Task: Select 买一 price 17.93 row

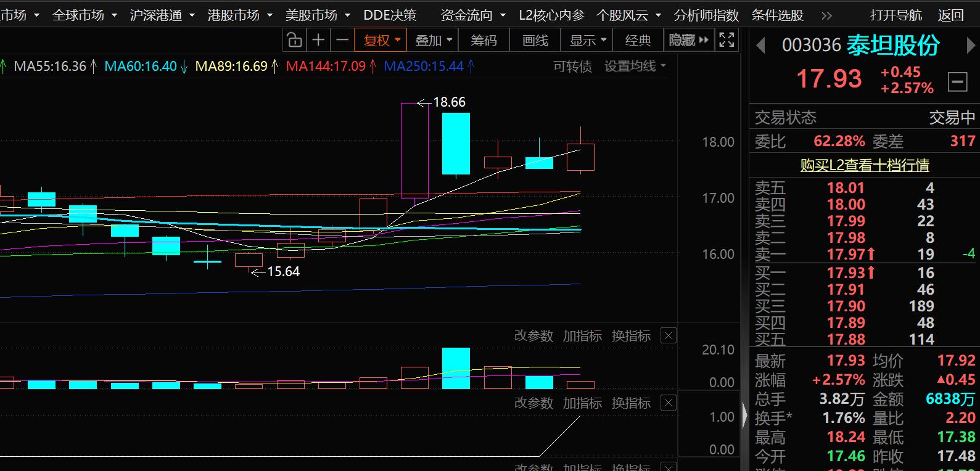Action: [863, 272]
